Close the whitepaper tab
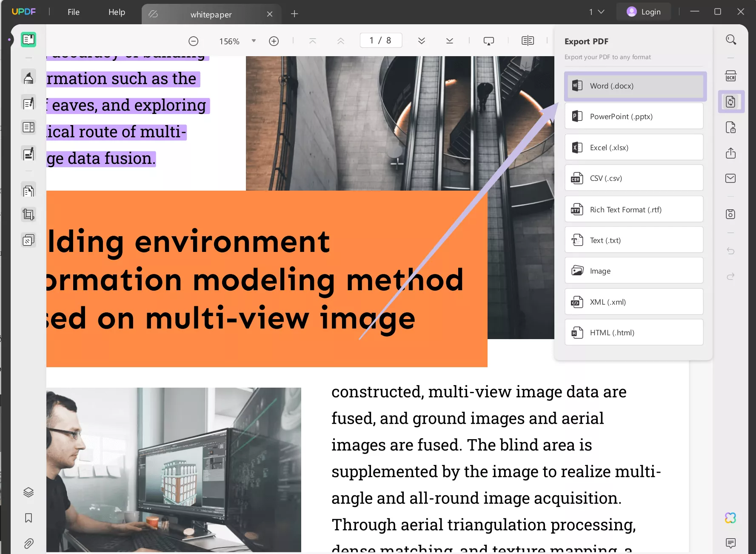This screenshot has height=554, width=756. pyautogui.click(x=270, y=14)
